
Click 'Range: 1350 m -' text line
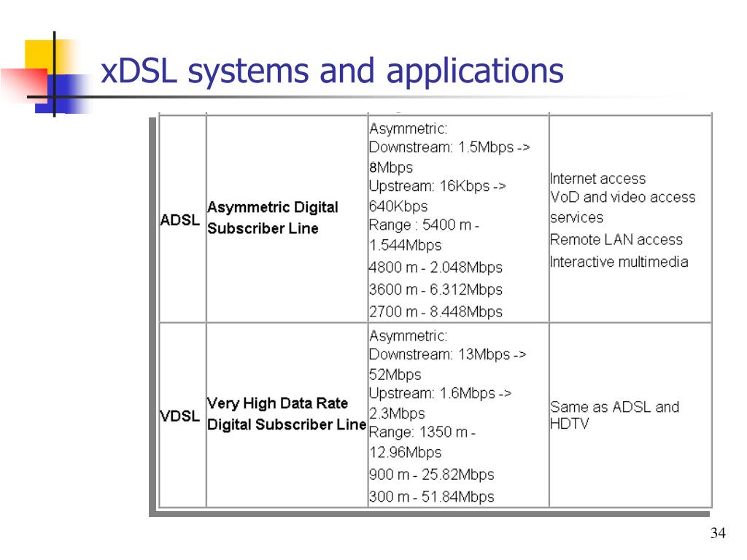click(x=422, y=432)
